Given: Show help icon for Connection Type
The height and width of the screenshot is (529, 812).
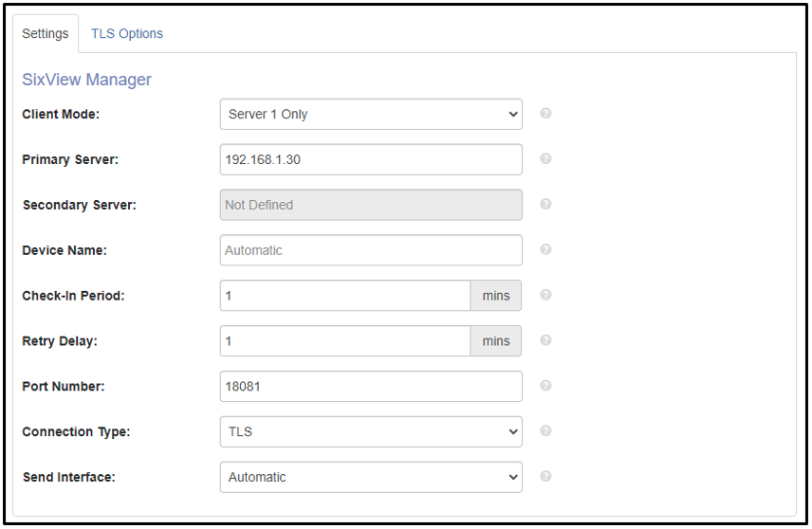Looking at the screenshot, I should [x=545, y=430].
